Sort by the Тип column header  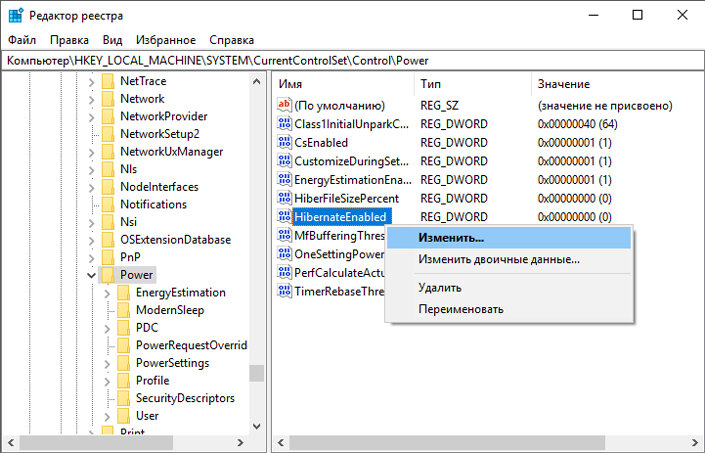click(x=473, y=84)
